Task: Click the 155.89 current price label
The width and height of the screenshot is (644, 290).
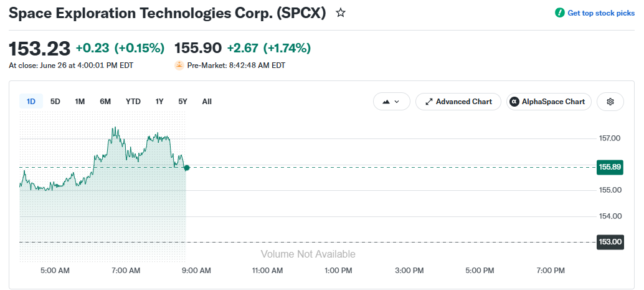Action: tap(610, 167)
